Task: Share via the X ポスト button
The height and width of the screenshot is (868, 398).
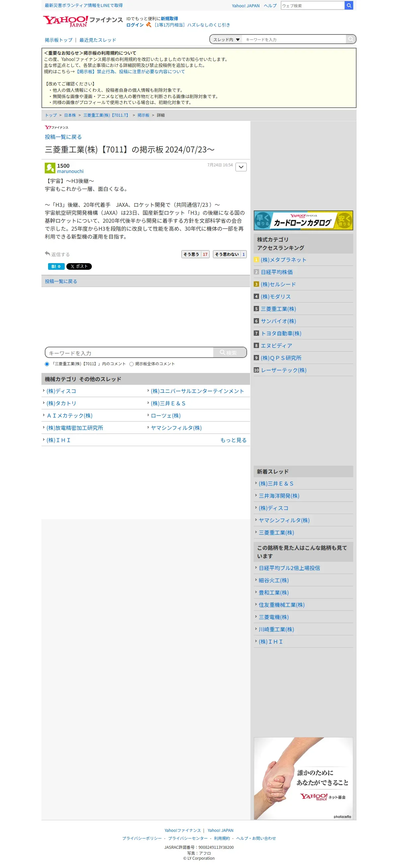Action: coord(79,266)
